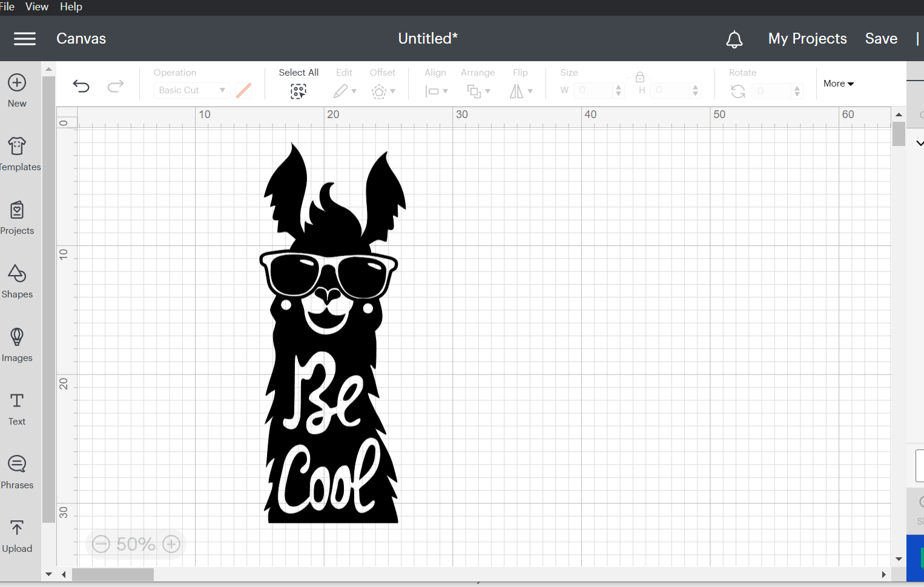Click the Align tool icon
Screen dimensions: 924x587
click(x=432, y=91)
